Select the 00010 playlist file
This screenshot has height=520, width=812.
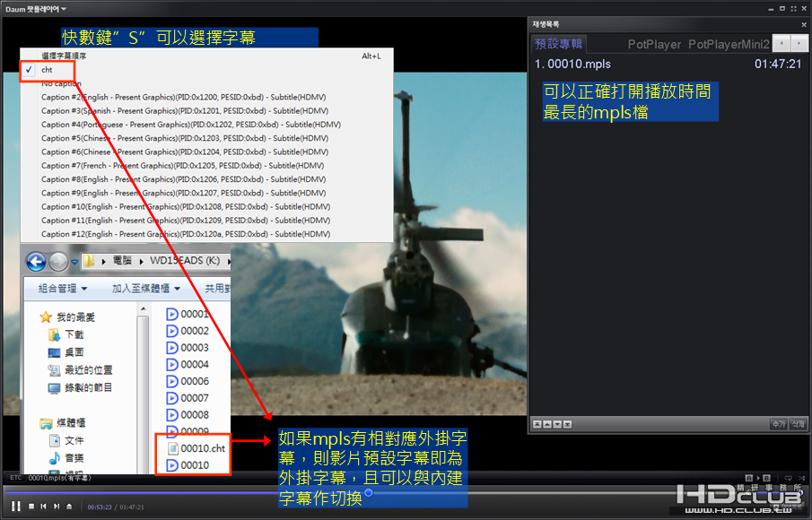[187, 465]
